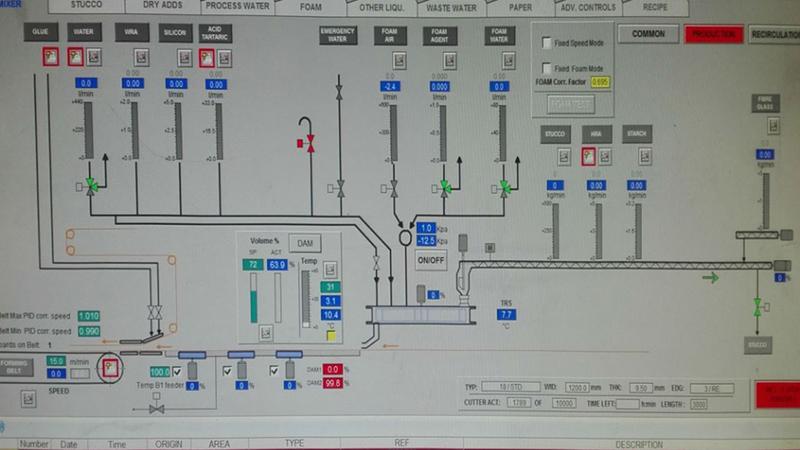
Task: Click Belt Max PID corr. speed 1.010
Action: point(89,316)
